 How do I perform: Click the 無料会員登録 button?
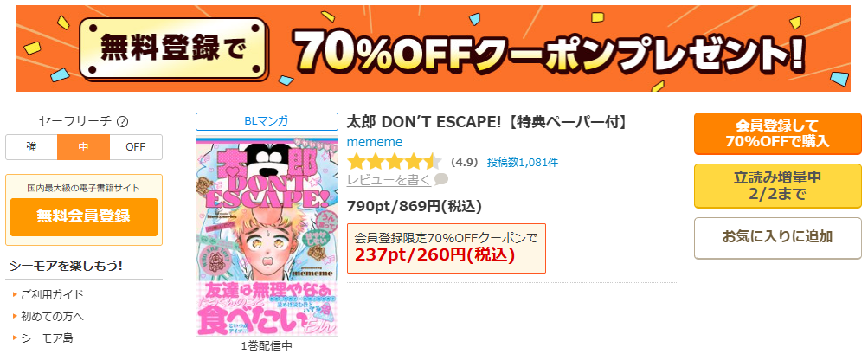(x=84, y=216)
